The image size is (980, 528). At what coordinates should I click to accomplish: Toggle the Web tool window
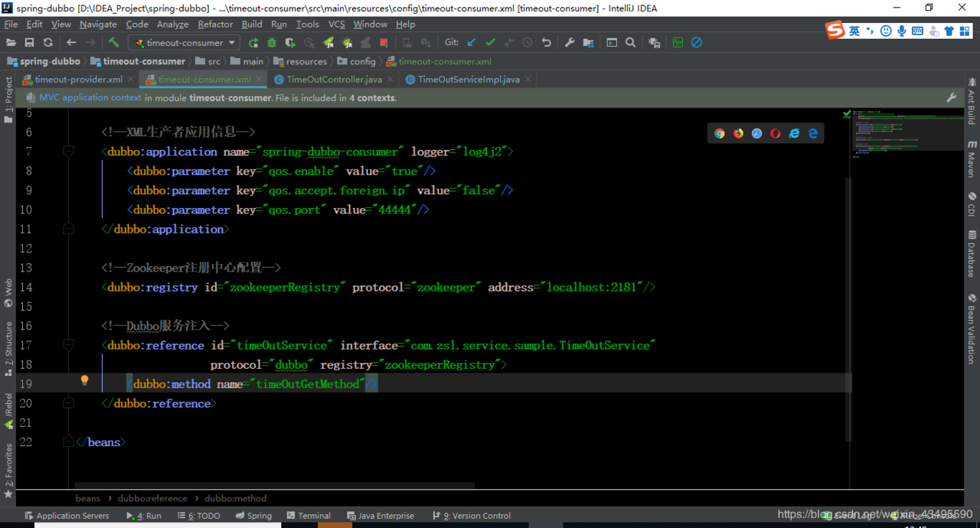click(x=8, y=293)
